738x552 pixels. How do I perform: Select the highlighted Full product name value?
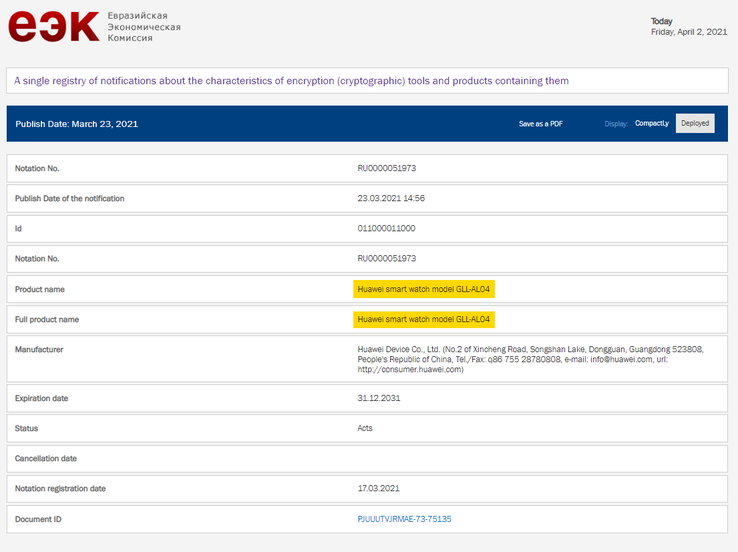click(x=424, y=319)
